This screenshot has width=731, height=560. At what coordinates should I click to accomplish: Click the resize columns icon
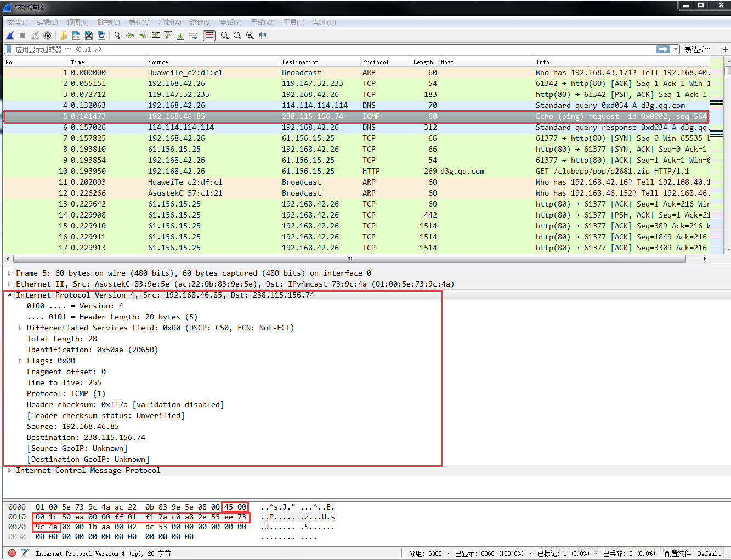pos(263,36)
